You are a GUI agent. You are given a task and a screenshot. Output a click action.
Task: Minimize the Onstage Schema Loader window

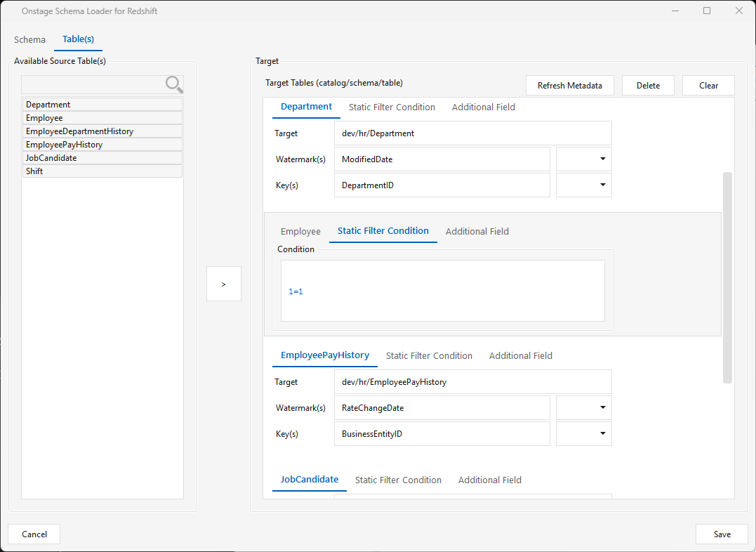(675, 11)
